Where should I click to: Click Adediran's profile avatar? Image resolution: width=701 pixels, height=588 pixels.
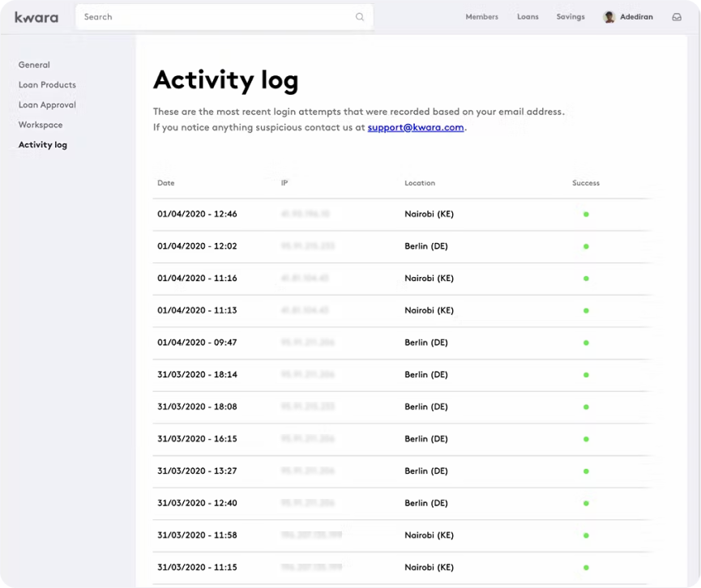(609, 16)
